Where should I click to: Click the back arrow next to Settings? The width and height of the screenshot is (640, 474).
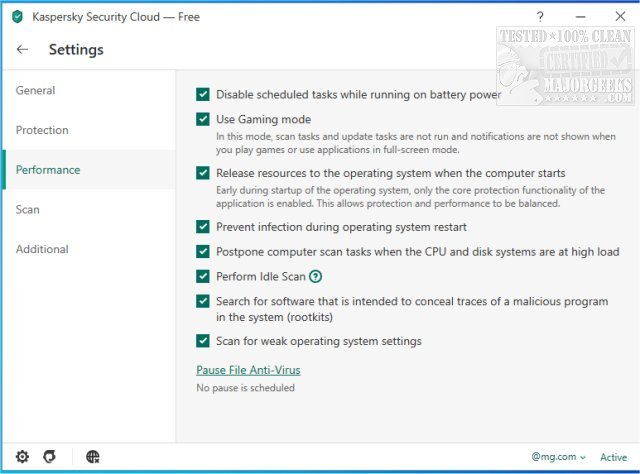[x=23, y=49]
